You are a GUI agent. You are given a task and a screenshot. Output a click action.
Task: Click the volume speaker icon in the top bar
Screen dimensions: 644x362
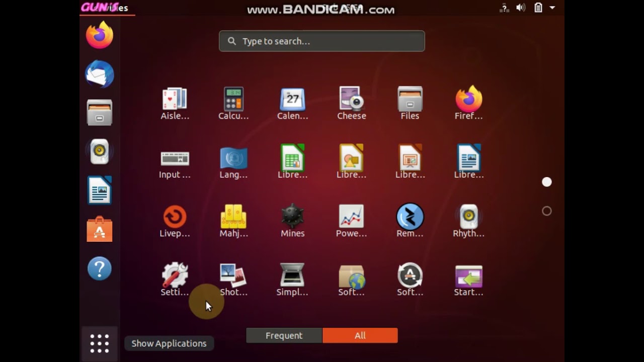521,8
